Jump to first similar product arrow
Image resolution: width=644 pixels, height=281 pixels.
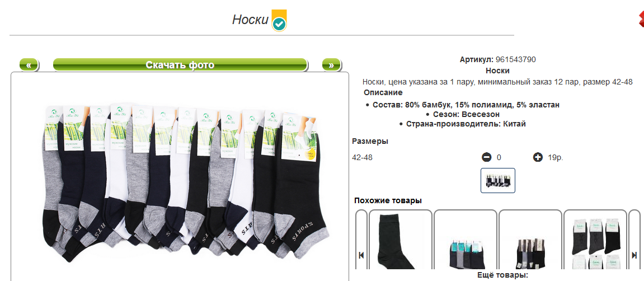coord(361,255)
